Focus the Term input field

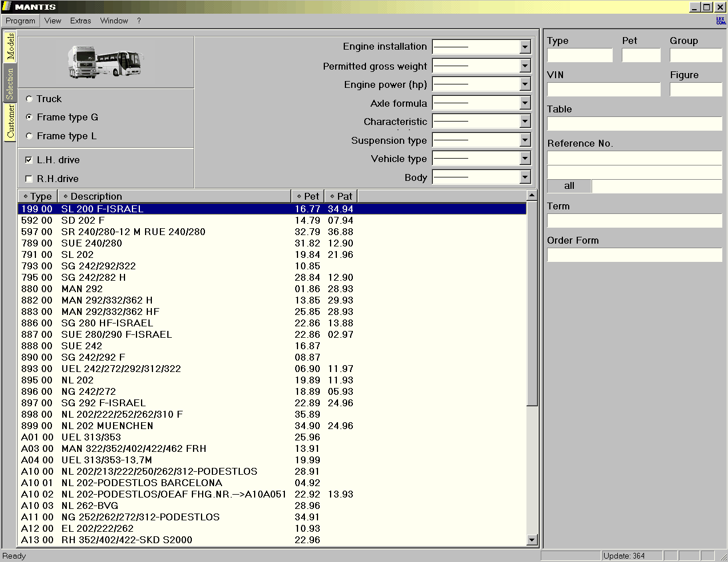tap(634, 221)
